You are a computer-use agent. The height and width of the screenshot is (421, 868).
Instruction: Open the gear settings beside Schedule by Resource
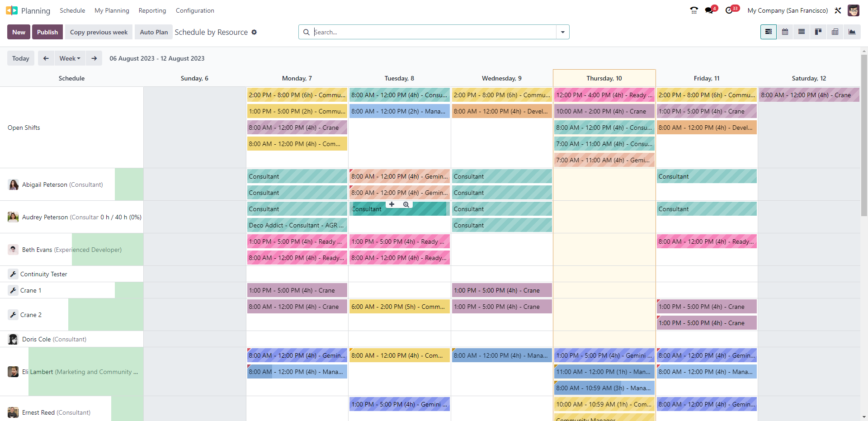click(x=254, y=32)
